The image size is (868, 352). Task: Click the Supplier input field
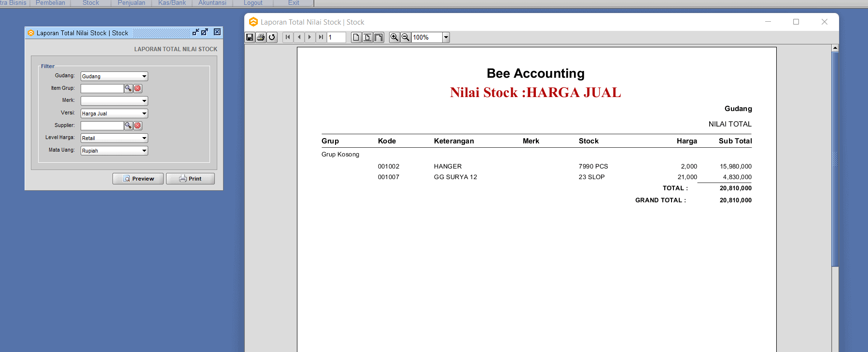(102, 126)
